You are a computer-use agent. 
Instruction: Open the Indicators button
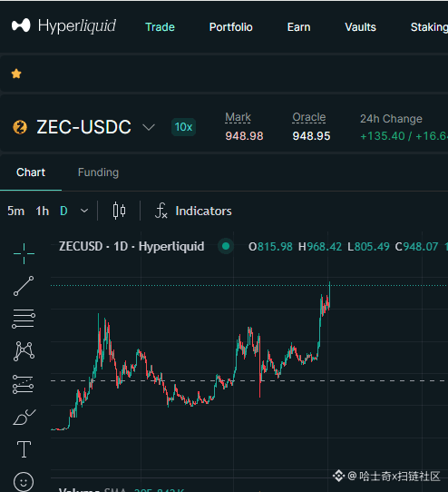(193, 211)
